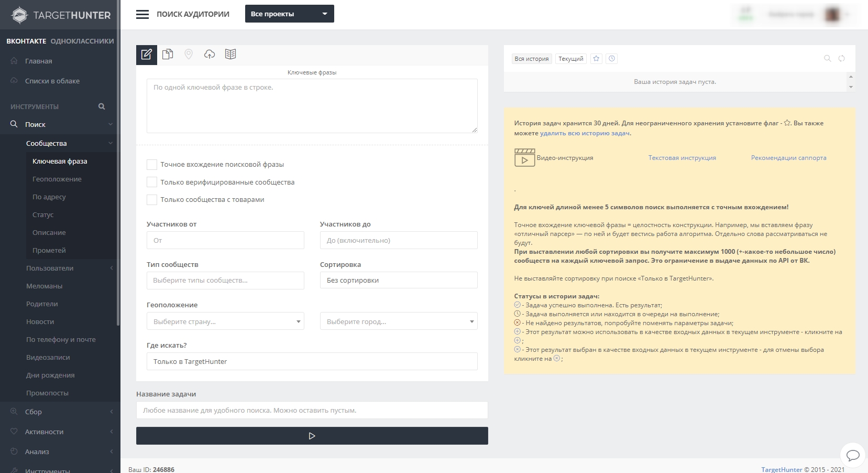Enable only verified communities checkbox
The width and height of the screenshot is (868, 473).
(152, 182)
